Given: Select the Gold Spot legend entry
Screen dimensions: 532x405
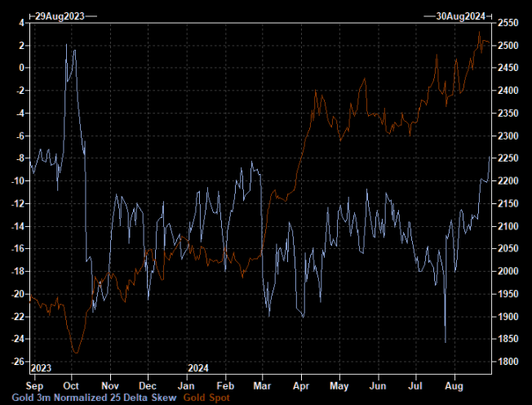Looking at the screenshot, I should click(x=206, y=398).
